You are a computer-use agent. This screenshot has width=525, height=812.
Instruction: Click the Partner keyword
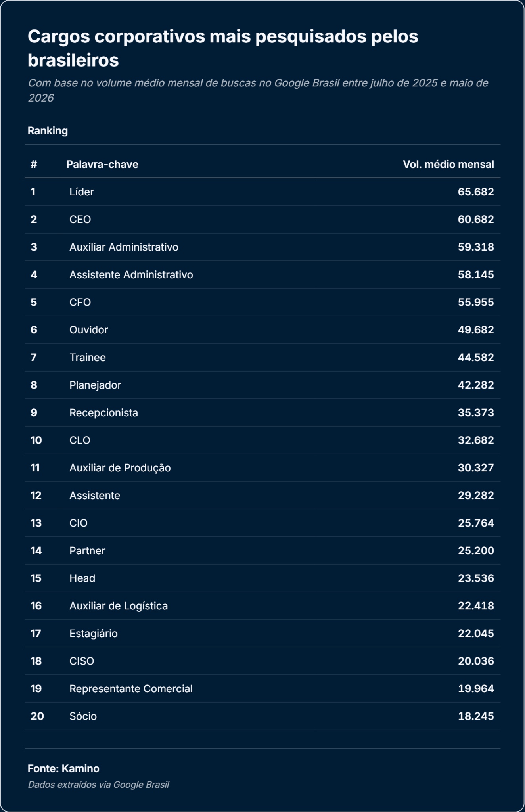coord(87,551)
